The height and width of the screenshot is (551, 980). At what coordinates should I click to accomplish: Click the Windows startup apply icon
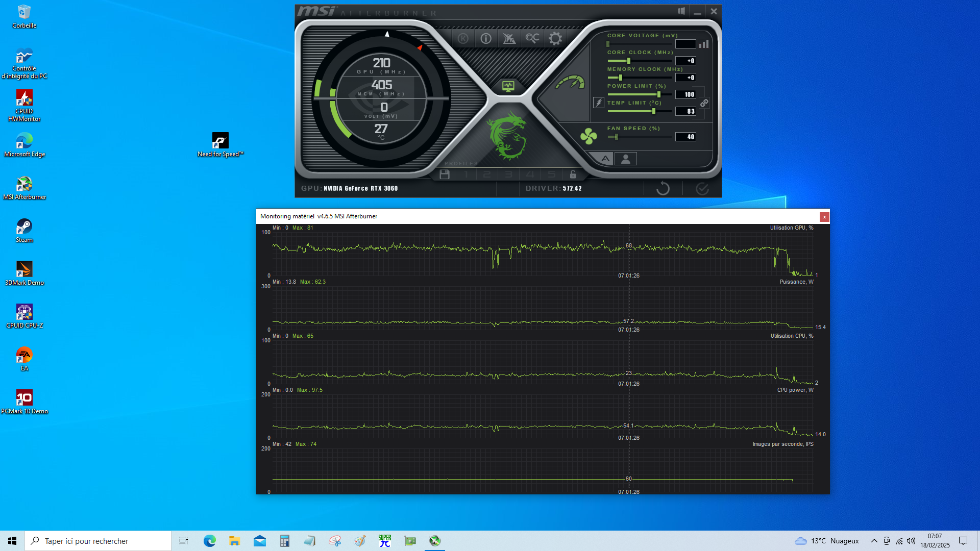pyautogui.click(x=681, y=11)
